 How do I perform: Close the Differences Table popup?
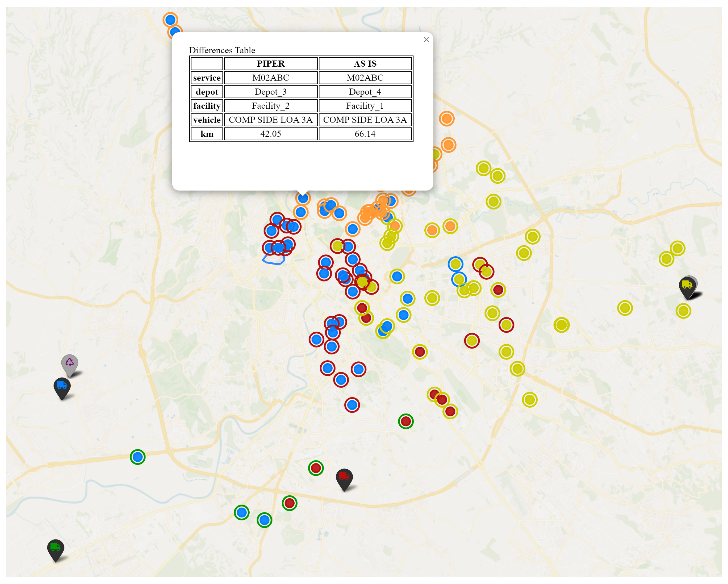(x=426, y=40)
